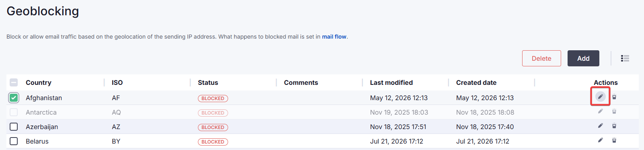Open edit for the Azerbaijan row
The height and width of the screenshot is (150, 644).
point(600,126)
